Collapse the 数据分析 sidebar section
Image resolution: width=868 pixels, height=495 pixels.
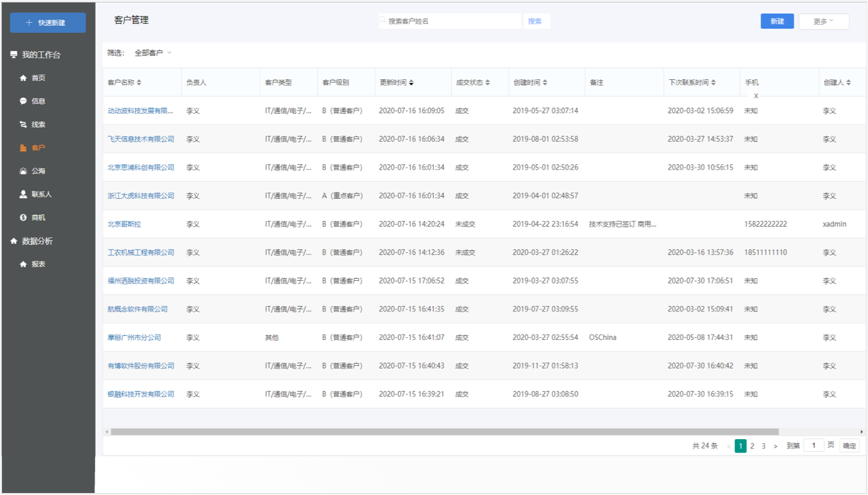37,241
